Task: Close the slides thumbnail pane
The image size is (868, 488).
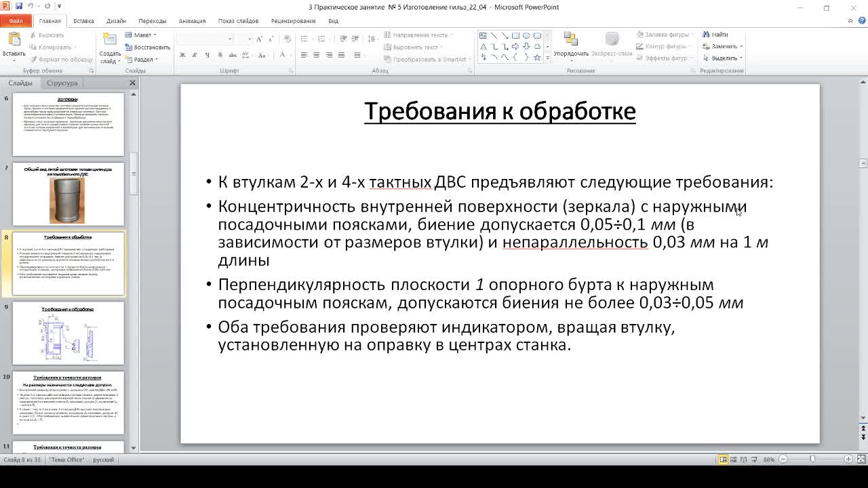Action: [132, 83]
